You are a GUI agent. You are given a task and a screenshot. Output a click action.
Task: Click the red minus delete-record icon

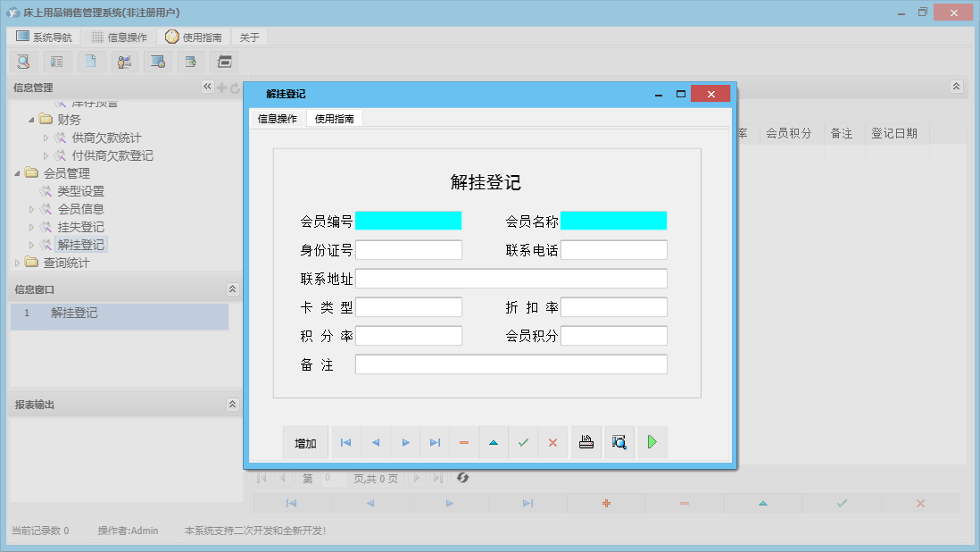click(x=464, y=442)
